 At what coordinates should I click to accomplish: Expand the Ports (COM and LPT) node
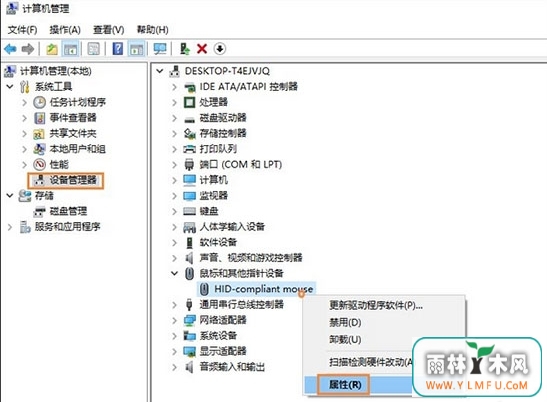pos(174,164)
